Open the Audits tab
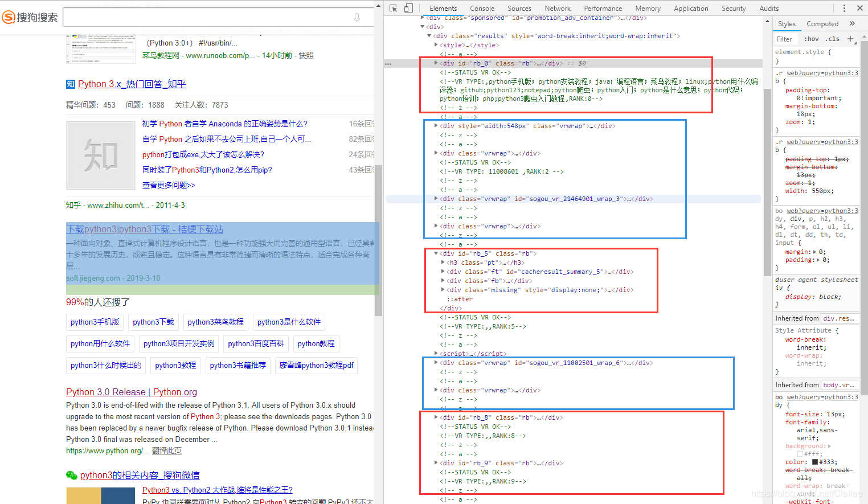 point(769,9)
